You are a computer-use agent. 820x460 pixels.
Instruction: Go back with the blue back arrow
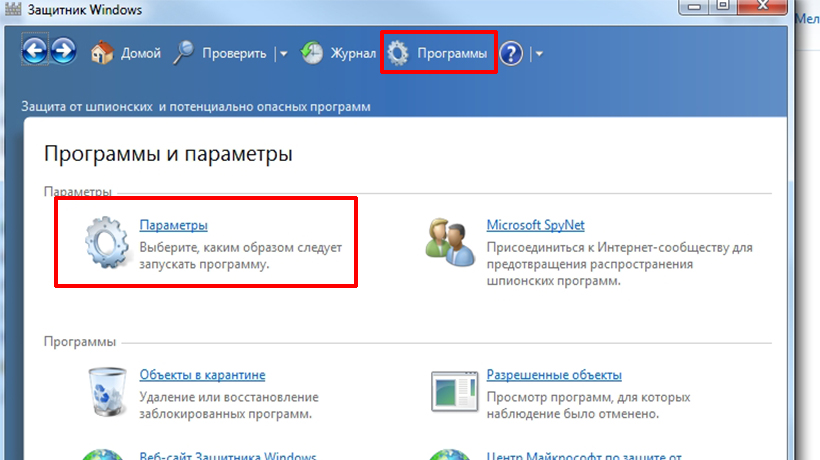(35, 51)
